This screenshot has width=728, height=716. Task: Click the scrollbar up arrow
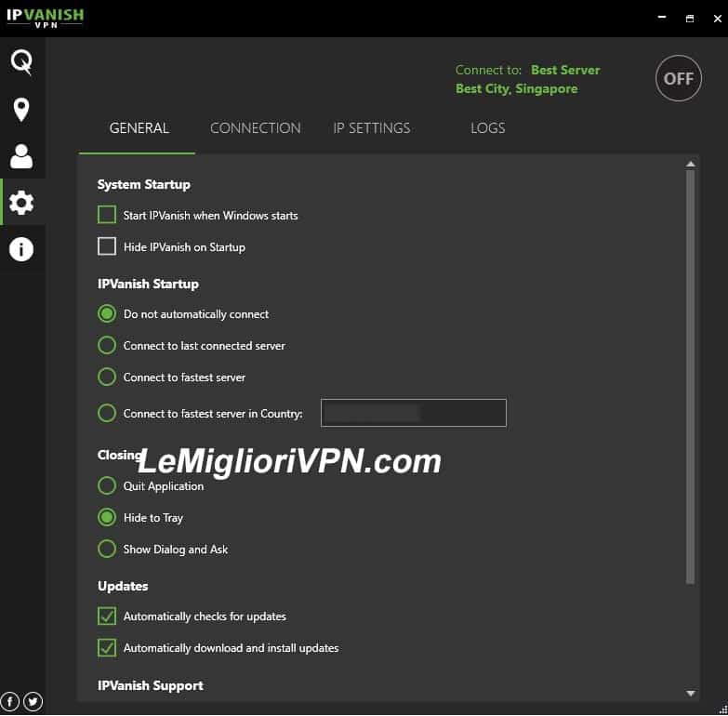point(691,164)
